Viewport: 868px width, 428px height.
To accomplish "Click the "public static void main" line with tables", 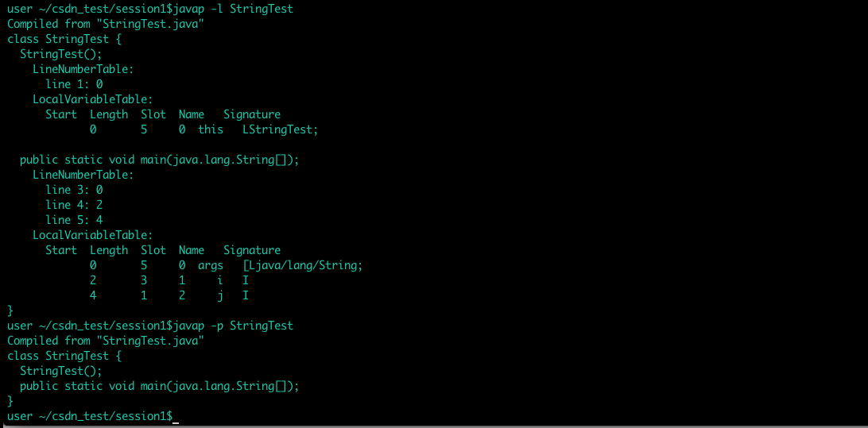I will (160, 160).
